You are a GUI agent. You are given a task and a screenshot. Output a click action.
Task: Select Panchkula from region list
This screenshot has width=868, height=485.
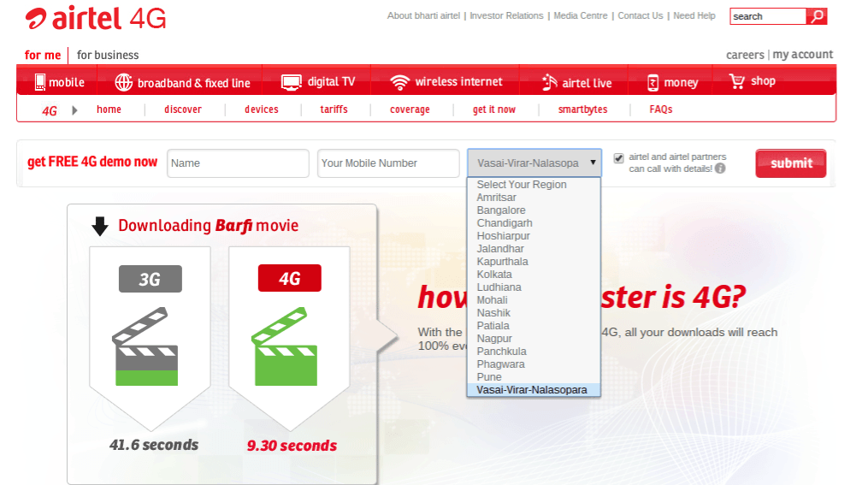534,351
